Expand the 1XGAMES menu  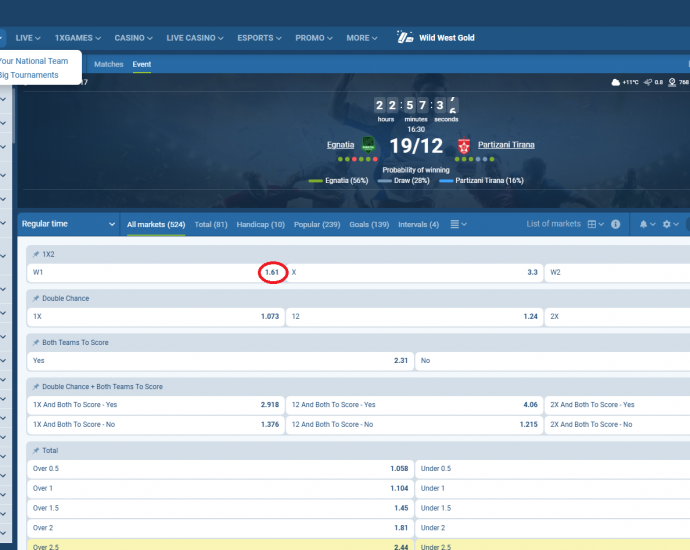tap(78, 38)
